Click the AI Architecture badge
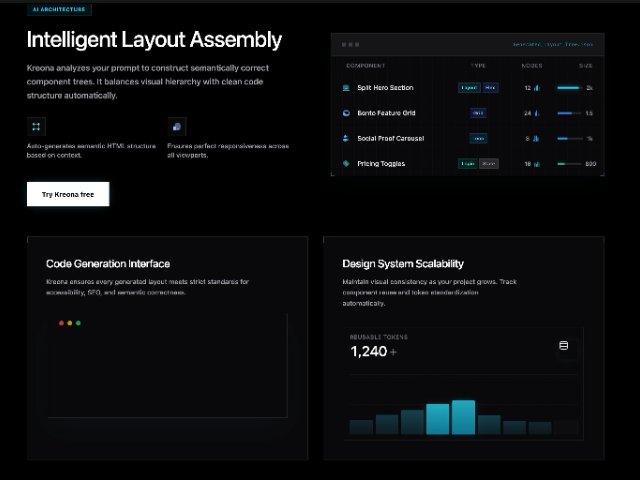Viewport: 640px width, 480px height. 60,9
